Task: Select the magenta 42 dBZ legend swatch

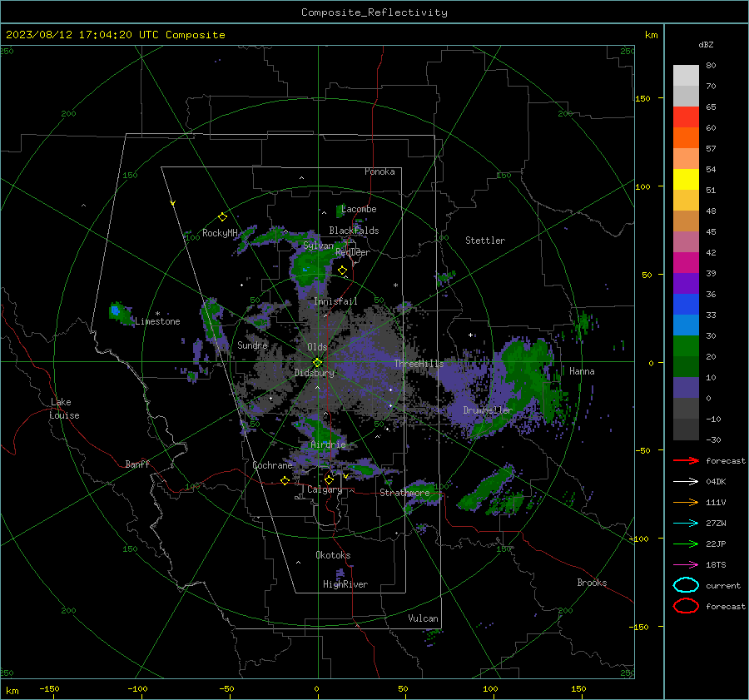Action: tap(686, 263)
